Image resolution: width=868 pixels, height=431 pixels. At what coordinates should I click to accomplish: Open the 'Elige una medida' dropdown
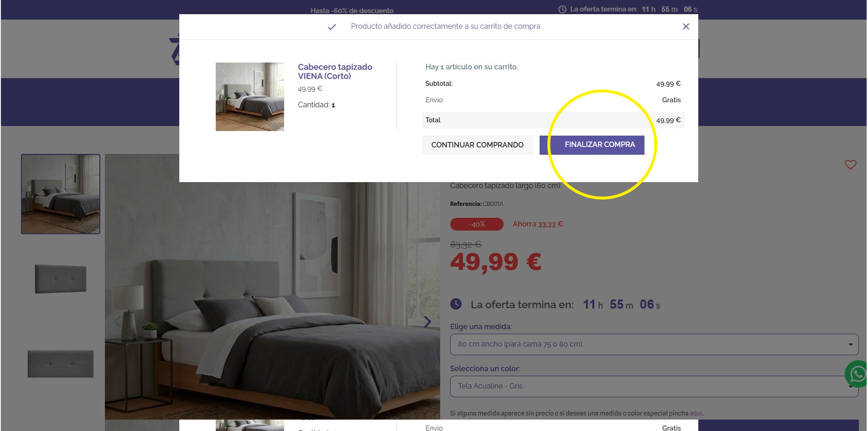click(654, 344)
